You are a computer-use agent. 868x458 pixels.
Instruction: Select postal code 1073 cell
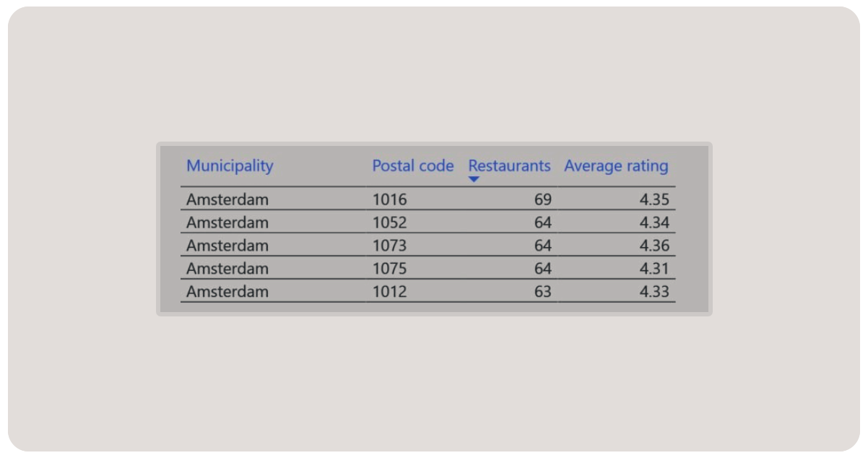[x=390, y=246]
